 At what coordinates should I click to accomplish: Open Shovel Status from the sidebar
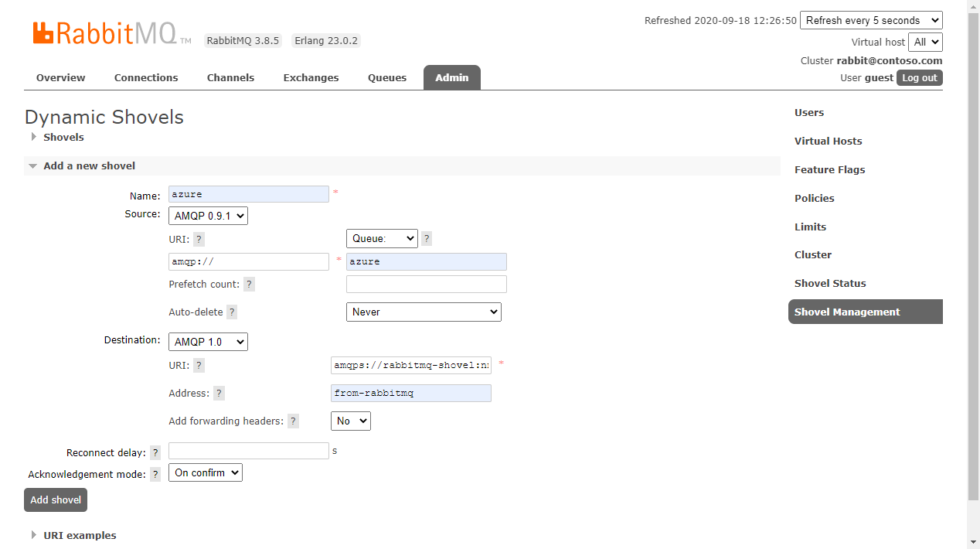[x=830, y=283]
